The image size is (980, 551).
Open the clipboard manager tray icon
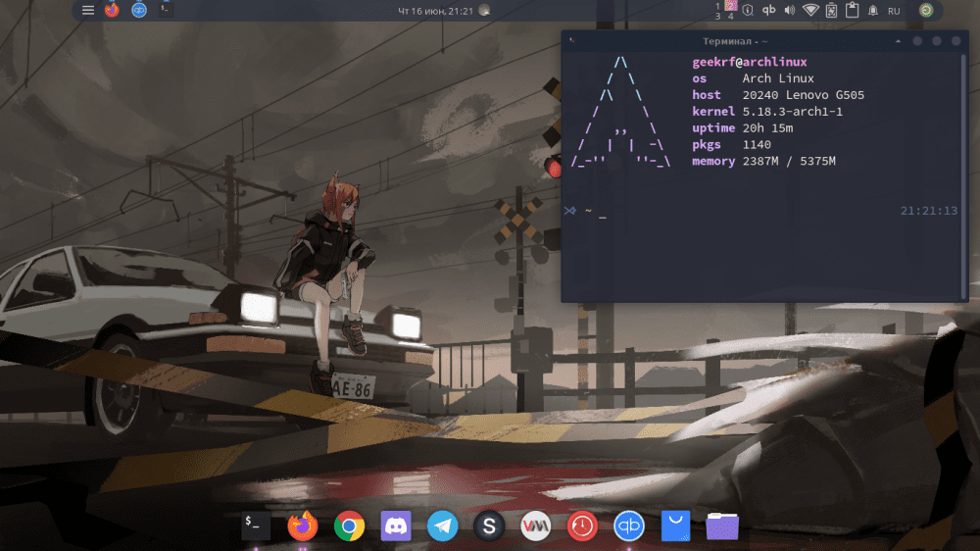click(852, 10)
